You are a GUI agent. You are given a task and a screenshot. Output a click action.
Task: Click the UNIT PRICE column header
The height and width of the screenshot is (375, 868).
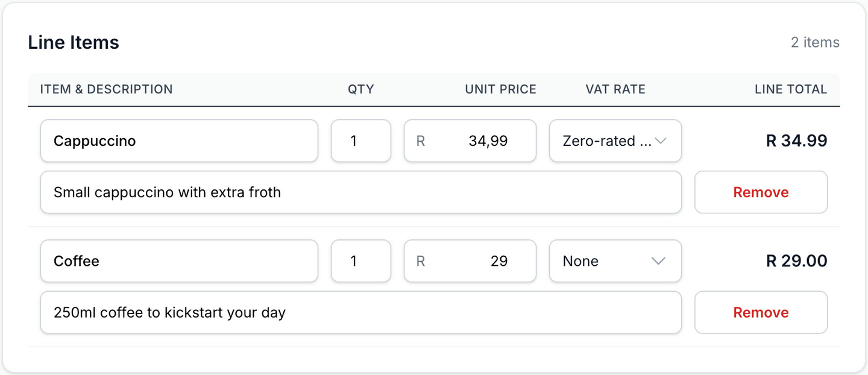point(500,89)
